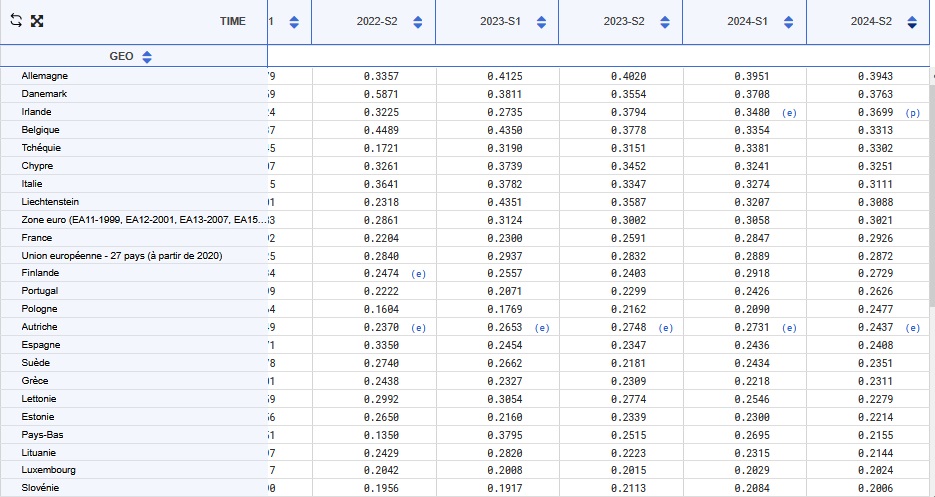Click Allemagne 2022-S2 value 0.3357
This screenshot has width=935, height=497.
click(x=382, y=76)
